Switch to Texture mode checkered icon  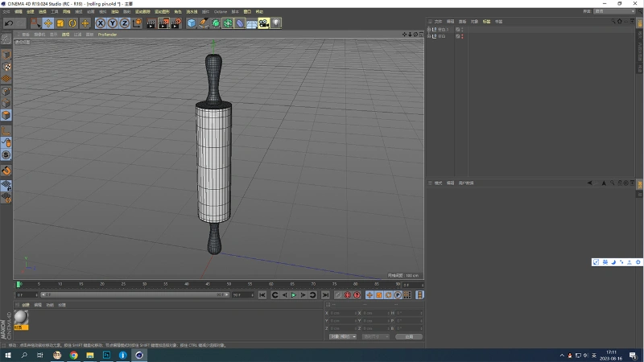(x=6, y=67)
